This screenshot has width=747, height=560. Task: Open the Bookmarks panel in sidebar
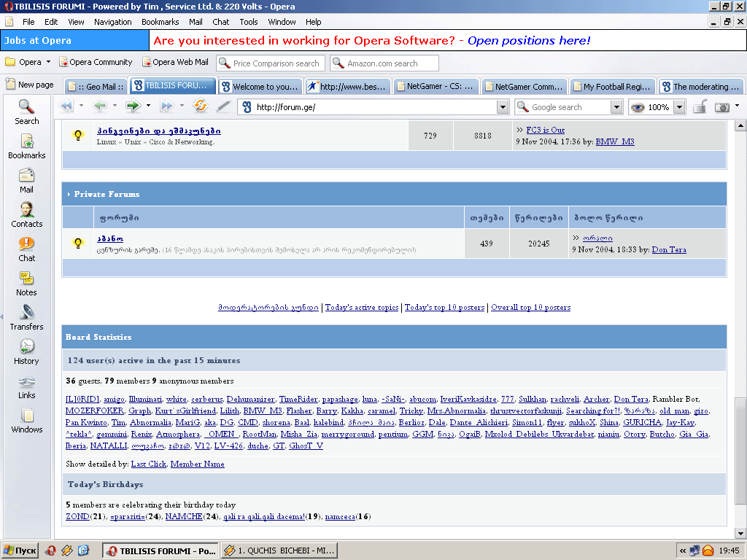click(27, 147)
